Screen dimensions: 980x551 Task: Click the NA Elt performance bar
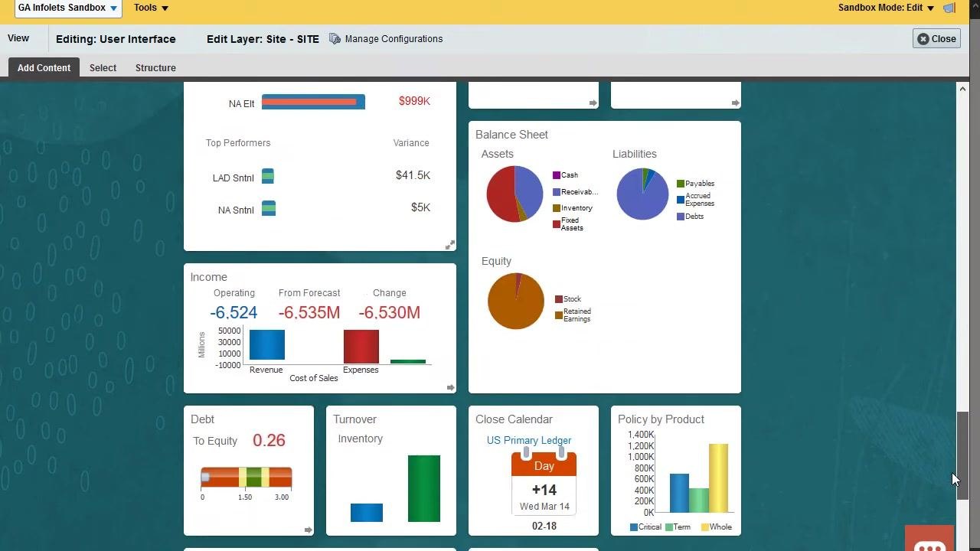tap(313, 102)
